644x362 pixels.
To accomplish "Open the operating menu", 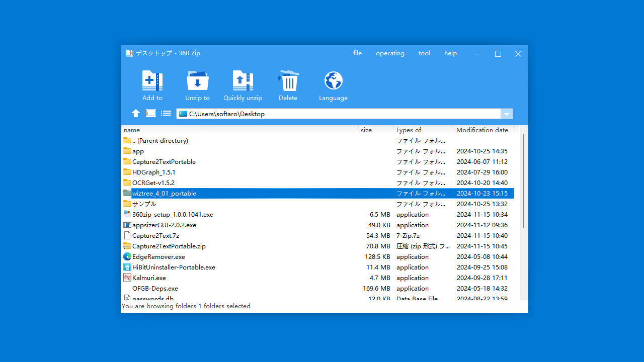I will pyautogui.click(x=390, y=53).
